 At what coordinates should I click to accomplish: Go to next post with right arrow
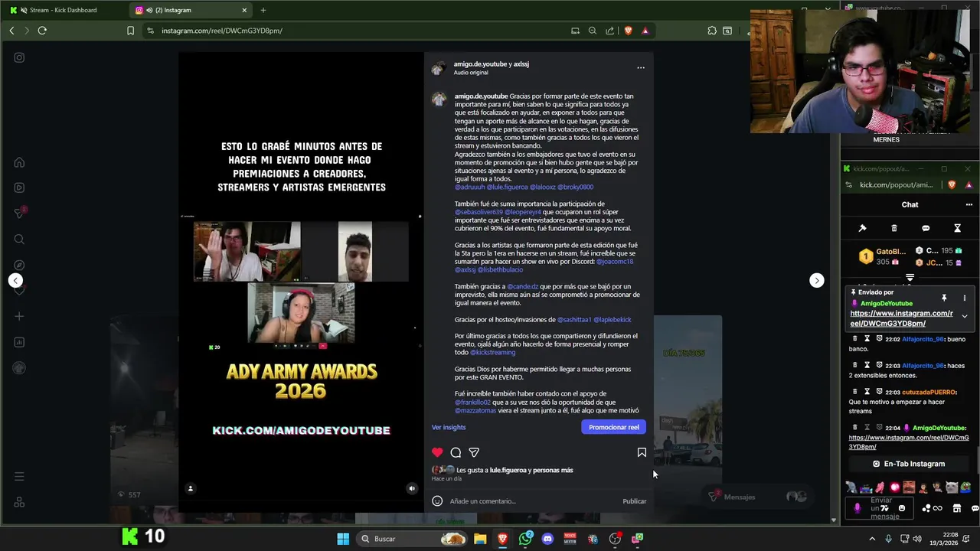pos(817,281)
